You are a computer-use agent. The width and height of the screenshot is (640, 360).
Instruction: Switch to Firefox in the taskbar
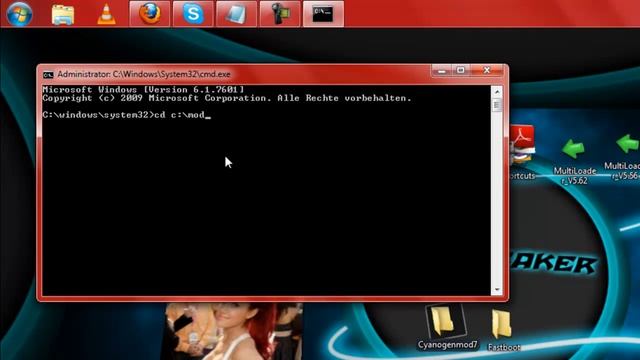150,13
